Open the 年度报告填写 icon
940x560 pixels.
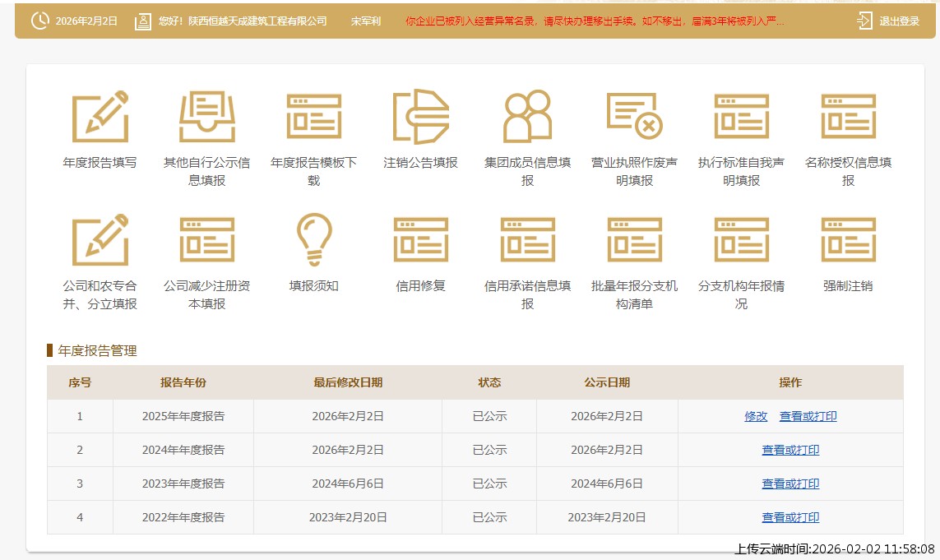pos(100,117)
